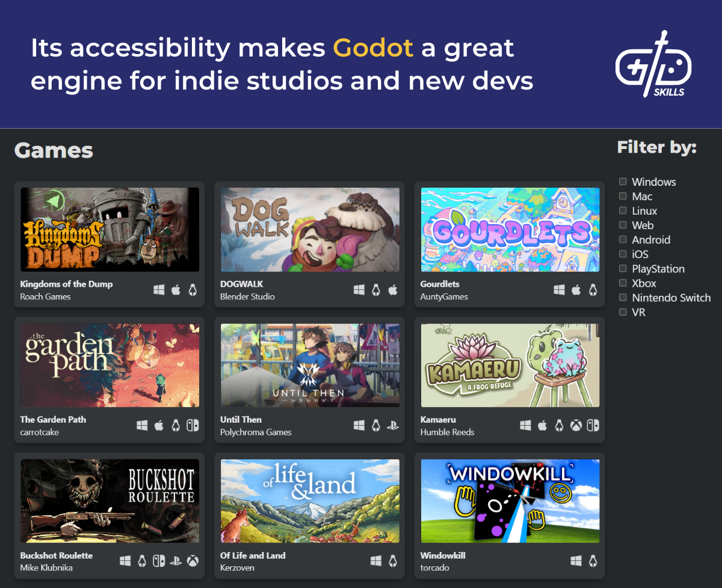
Task: Check the Mac filter option
Action: click(x=622, y=196)
